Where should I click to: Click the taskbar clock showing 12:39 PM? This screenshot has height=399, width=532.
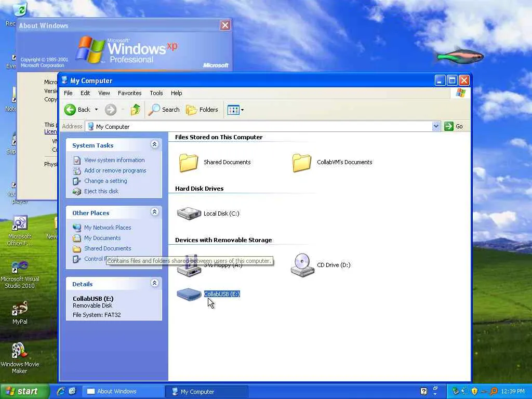pyautogui.click(x=513, y=391)
